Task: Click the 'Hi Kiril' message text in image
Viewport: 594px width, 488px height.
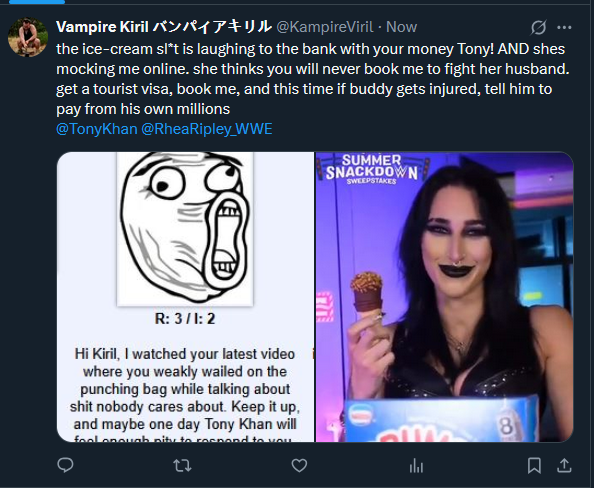Action: coord(185,394)
